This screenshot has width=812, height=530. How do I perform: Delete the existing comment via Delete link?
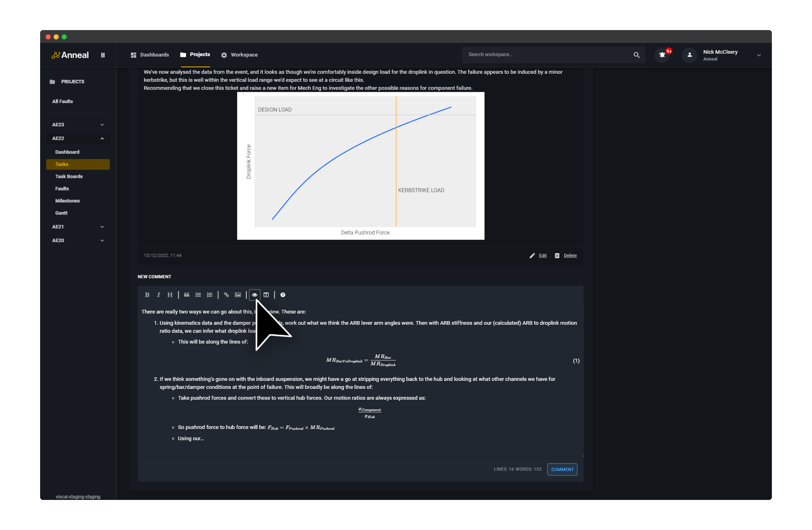point(570,255)
